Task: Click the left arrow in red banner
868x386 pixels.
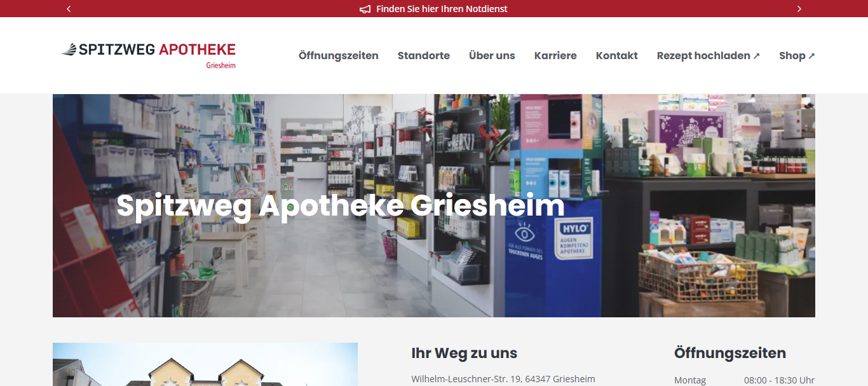Action: (x=69, y=9)
